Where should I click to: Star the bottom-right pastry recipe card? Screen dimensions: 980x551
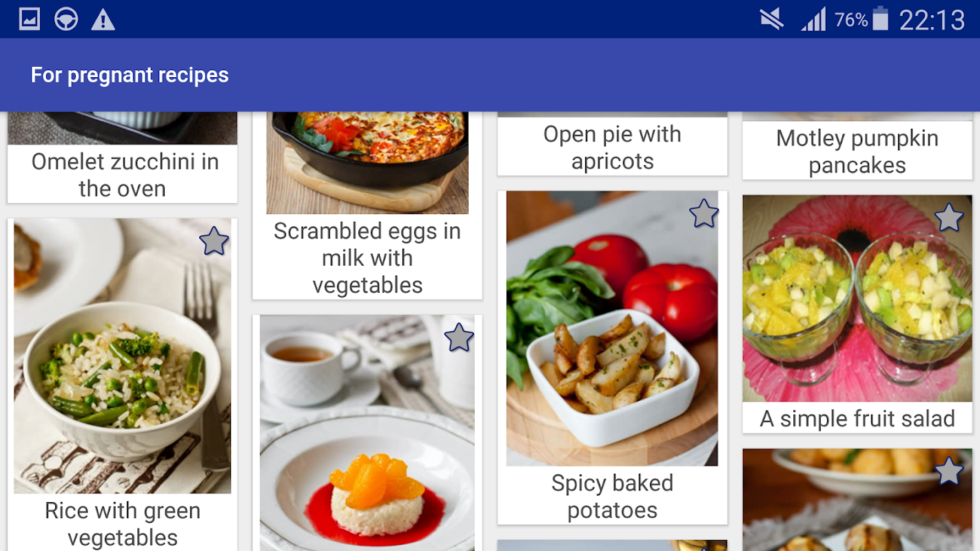point(949,471)
